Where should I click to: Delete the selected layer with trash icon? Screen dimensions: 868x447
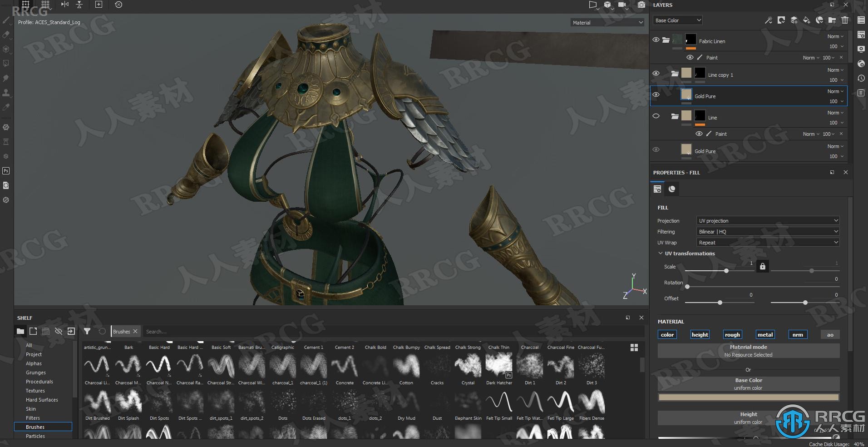[844, 20]
